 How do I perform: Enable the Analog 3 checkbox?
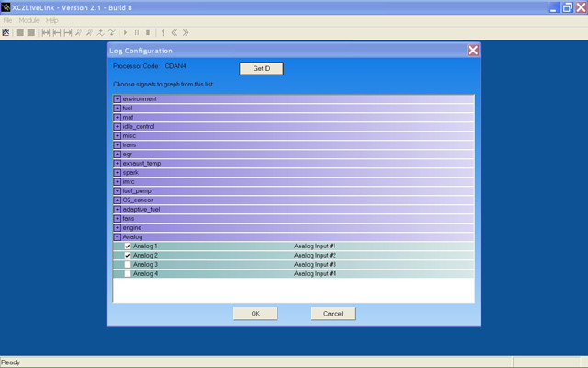click(x=128, y=265)
